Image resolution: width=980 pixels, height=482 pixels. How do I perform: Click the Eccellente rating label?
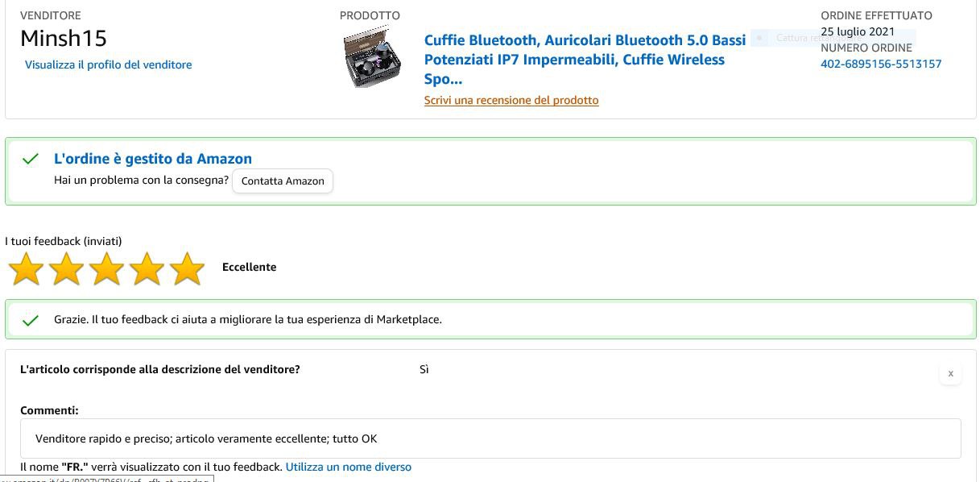[x=249, y=267]
